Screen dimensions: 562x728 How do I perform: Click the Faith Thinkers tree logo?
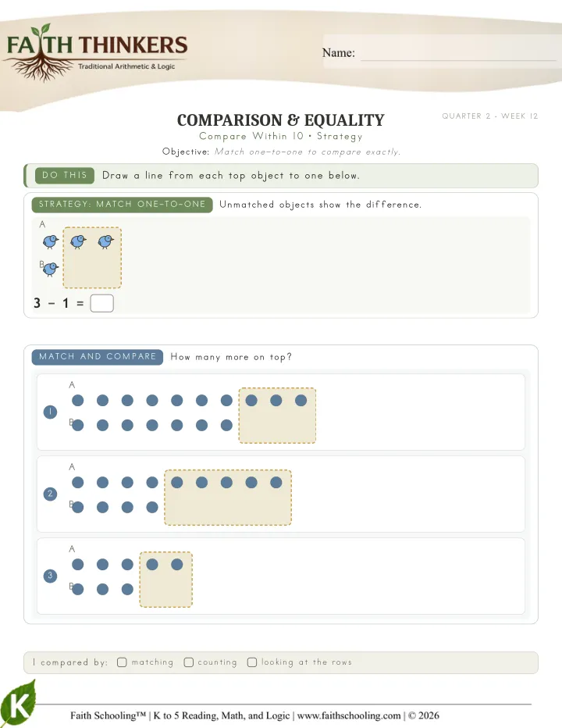[x=95, y=52]
